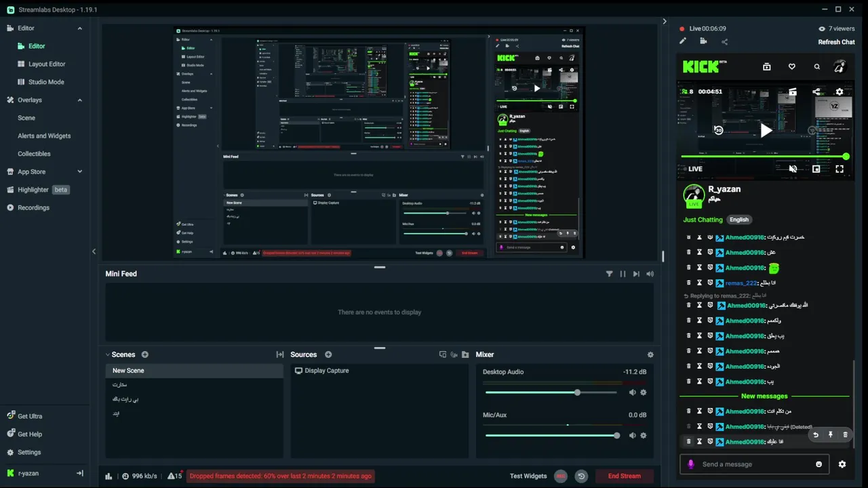Click the Kick player green progress bar
Viewport: 868px width, 488px height.
pyautogui.click(x=764, y=157)
